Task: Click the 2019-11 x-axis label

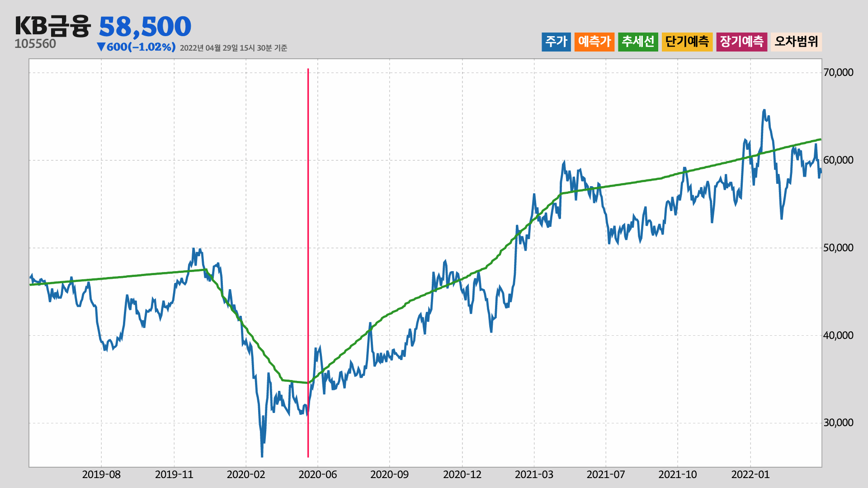Action: (x=174, y=474)
